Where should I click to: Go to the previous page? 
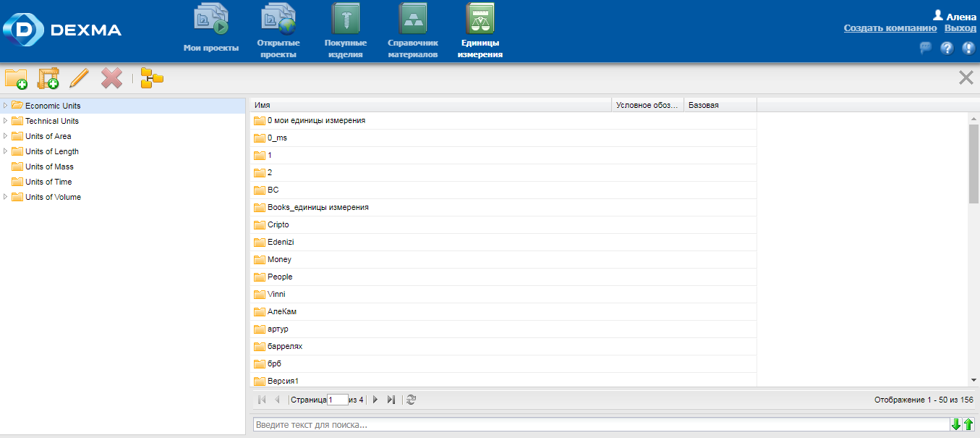point(277,400)
